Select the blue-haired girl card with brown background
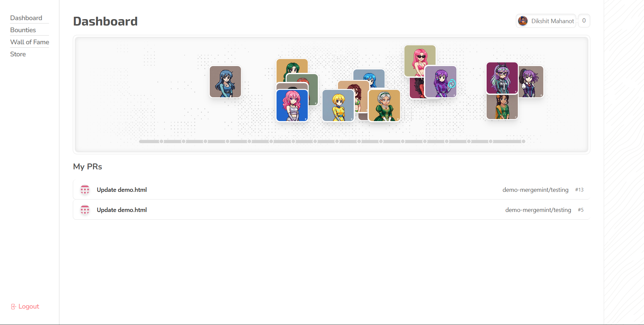The height and width of the screenshot is (325, 644). (x=225, y=82)
